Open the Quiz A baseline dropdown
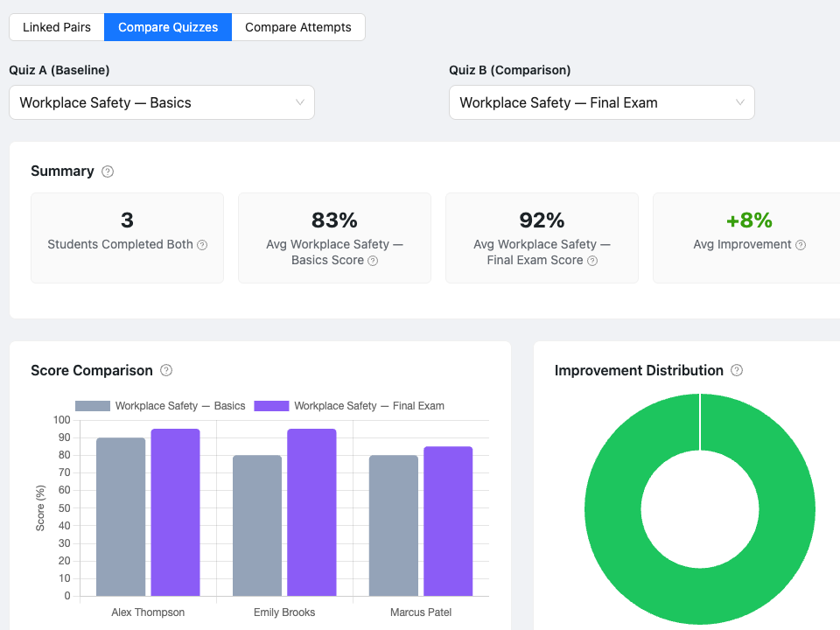Image resolution: width=840 pixels, height=630 pixels. (162, 102)
